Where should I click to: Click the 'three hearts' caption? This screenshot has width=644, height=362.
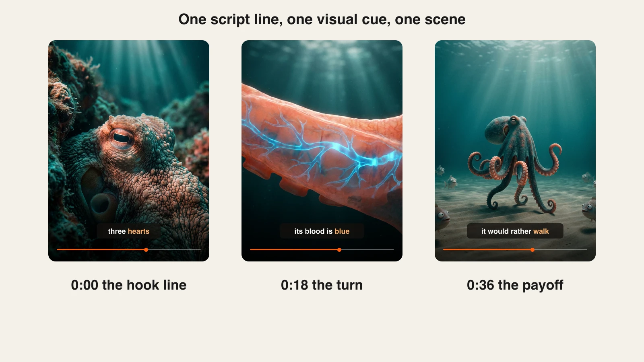click(x=129, y=231)
